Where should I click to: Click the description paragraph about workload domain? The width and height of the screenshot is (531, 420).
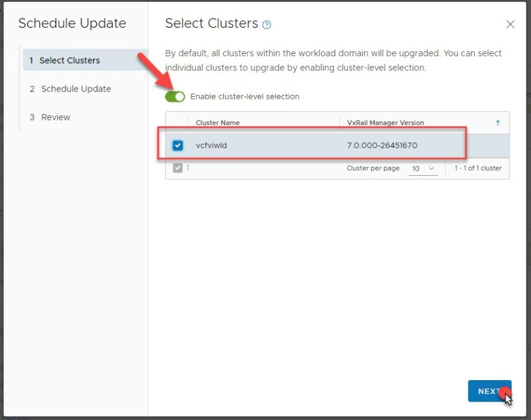pos(333,60)
